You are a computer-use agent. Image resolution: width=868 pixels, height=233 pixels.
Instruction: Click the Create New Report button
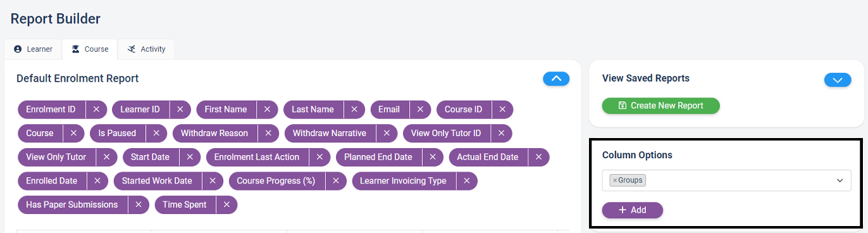tap(660, 106)
